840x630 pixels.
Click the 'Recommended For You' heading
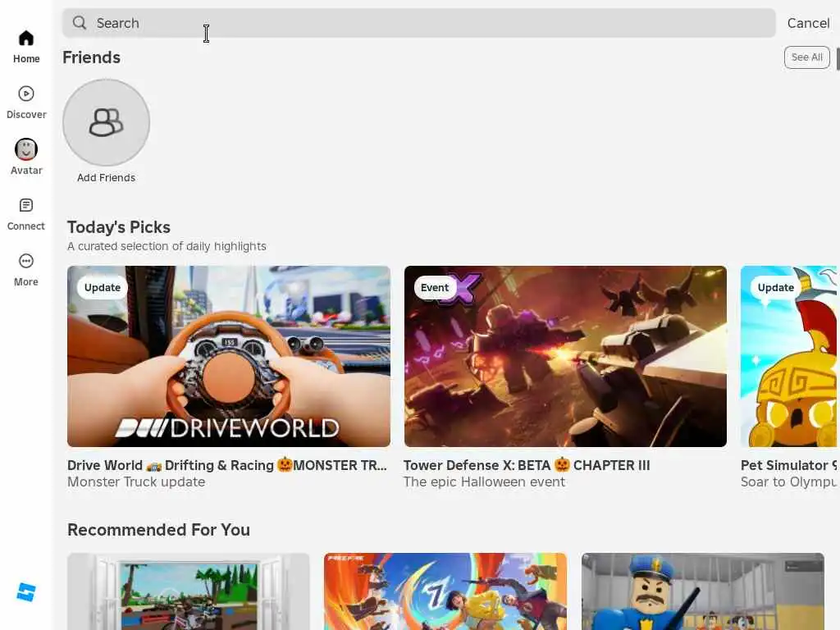[158, 530]
